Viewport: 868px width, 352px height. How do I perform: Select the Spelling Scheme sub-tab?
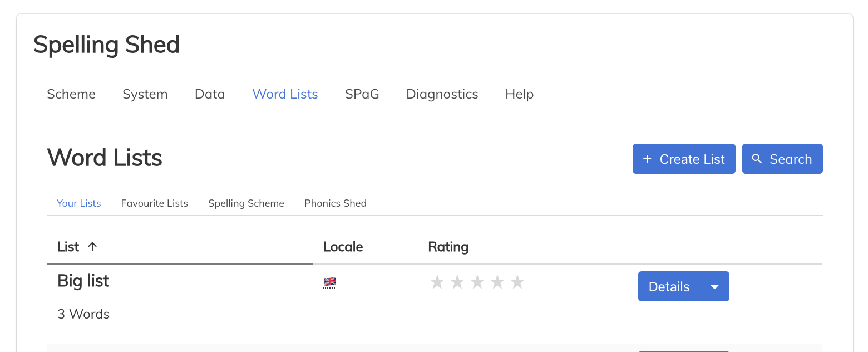pyautogui.click(x=246, y=203)
